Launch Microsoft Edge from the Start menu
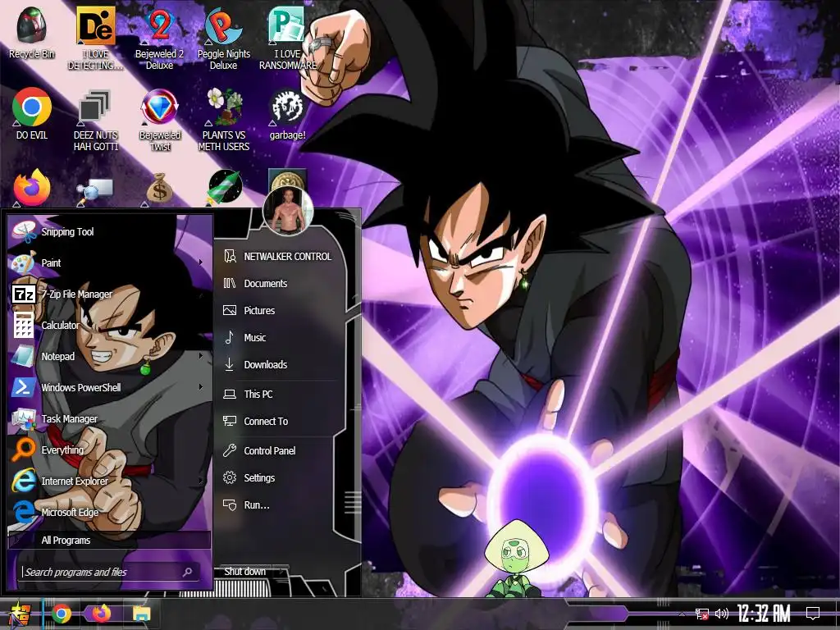Image resolution: width=840 pixels, height=630 pixels. click(107, 512)
